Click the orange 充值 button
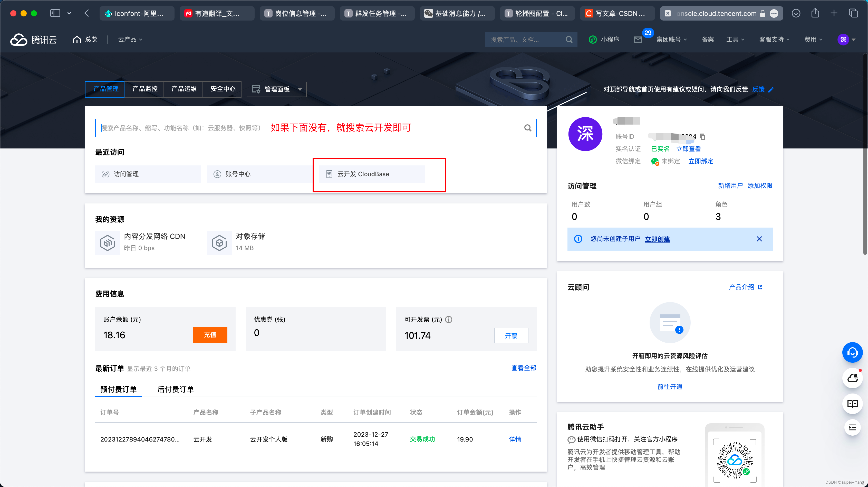This screenshot has width=868, height=487. click(x=210, y=335)
